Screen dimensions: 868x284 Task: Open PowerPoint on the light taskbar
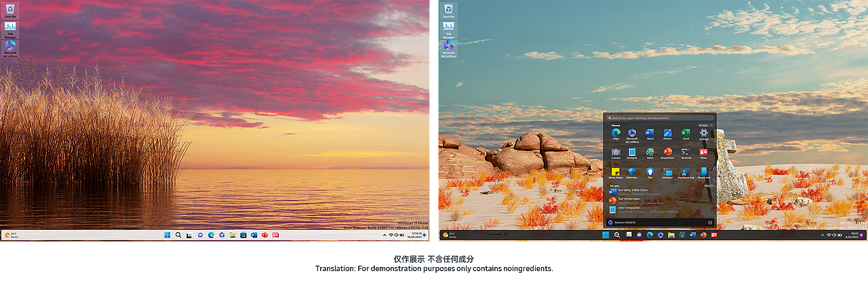(x=264, y=235)
